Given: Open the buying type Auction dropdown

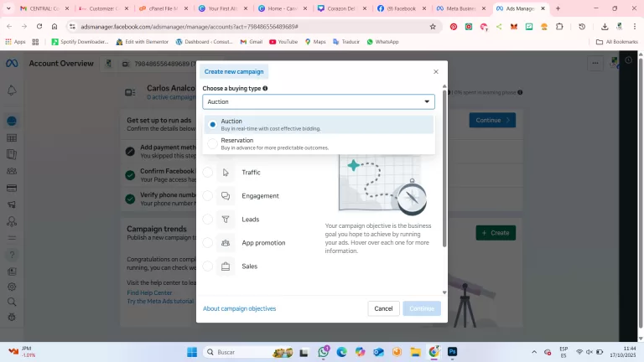Looking at the screenshot, I should click(x=319, y=101).
